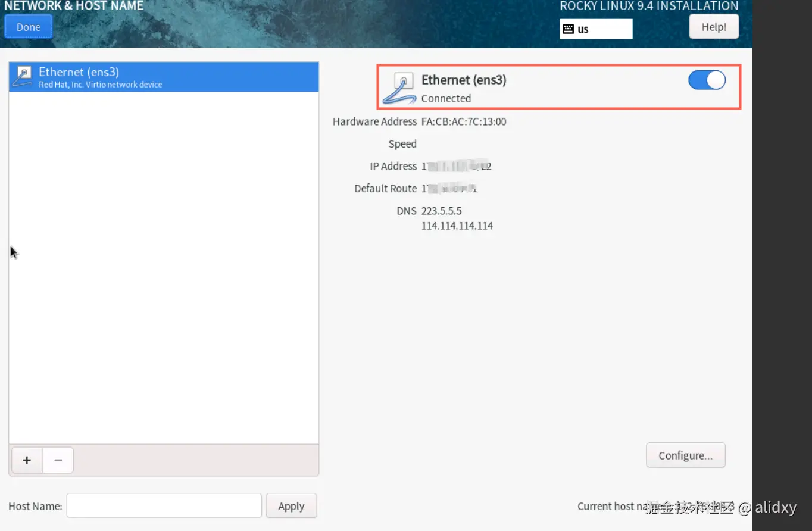Click the IP Address label
Screen dimensions: 812x531
click(x=393, y=166)
